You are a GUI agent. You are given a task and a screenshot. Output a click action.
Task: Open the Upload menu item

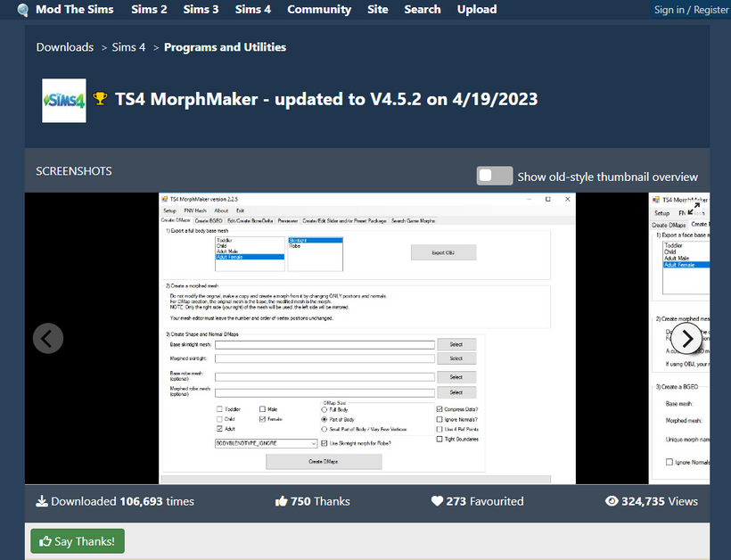pos(477,10)
